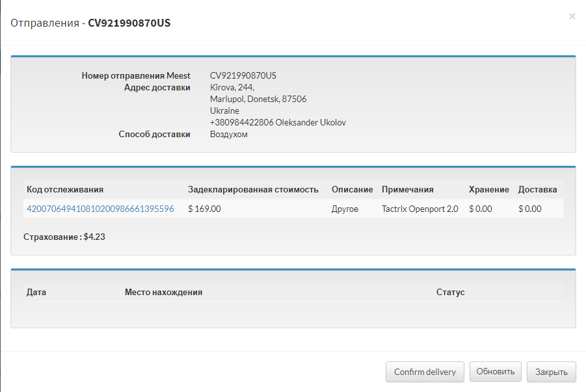This screenshot has width=586, height=392.
Task: Click the Воздухом delivery method value
Action: tap(228, 134)
